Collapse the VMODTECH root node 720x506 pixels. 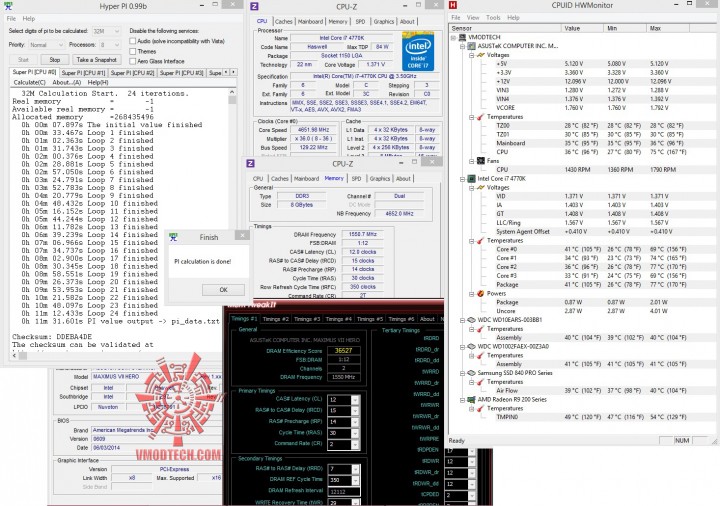click(x=454, y=37)
